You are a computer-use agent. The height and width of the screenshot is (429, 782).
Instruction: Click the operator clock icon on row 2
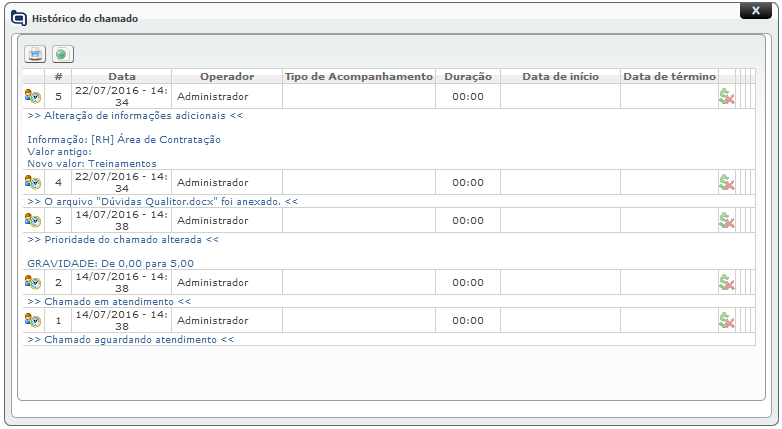click(x=33, y=282)
